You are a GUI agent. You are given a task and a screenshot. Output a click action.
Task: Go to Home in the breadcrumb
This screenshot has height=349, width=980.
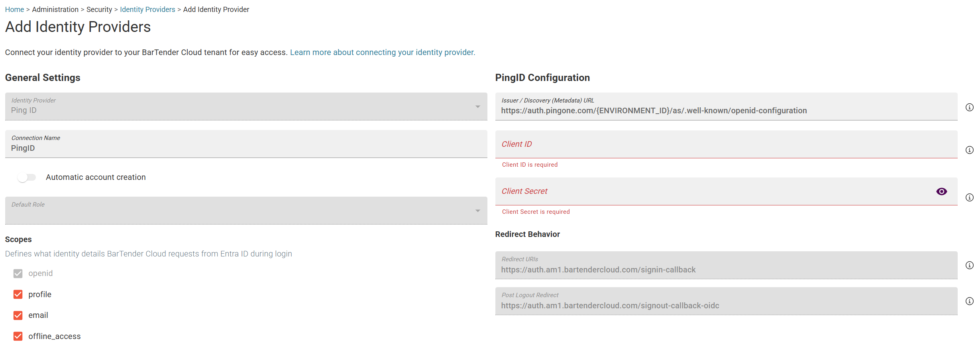(x=14, y=9)
